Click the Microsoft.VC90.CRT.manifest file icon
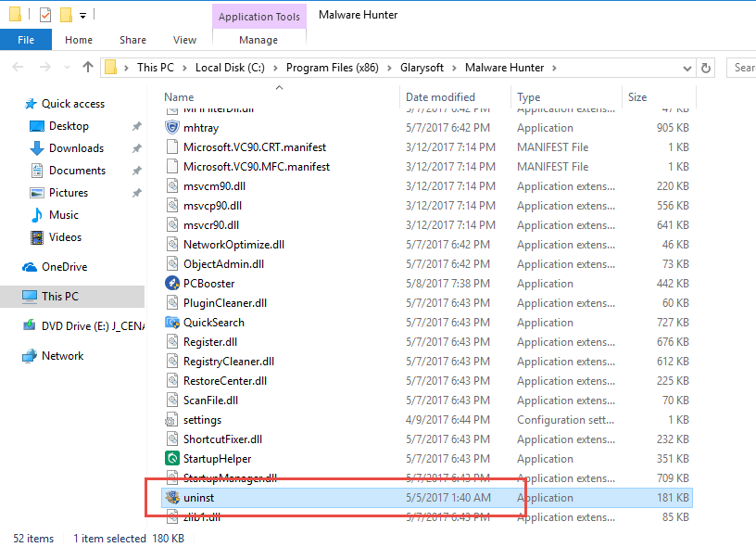This screenshot has width=756, height=547. pyautogui.click(x=172, y=146)
